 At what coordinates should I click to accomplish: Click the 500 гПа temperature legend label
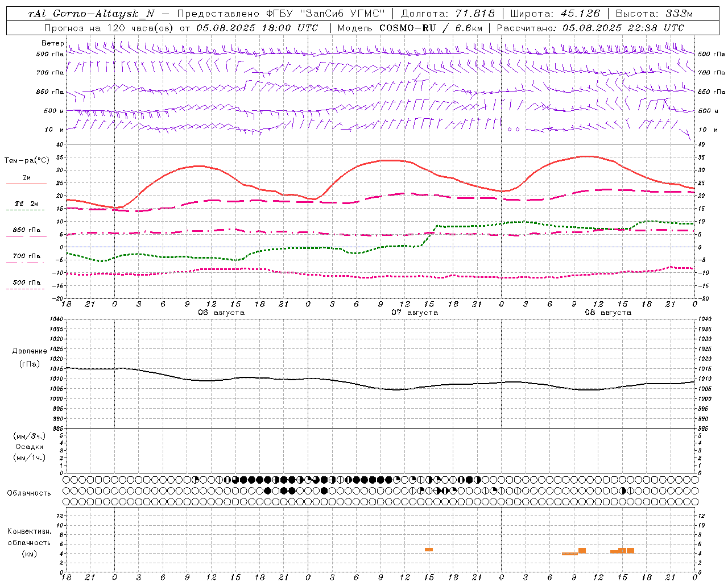pyautogui.click(x=26, y=282)
